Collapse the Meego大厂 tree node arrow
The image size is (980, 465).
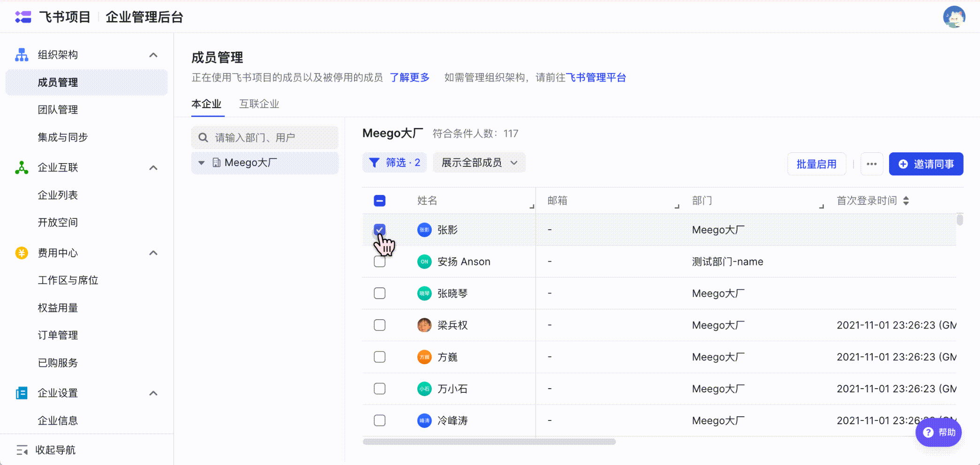pyautogui.click(x=202, y=163)
